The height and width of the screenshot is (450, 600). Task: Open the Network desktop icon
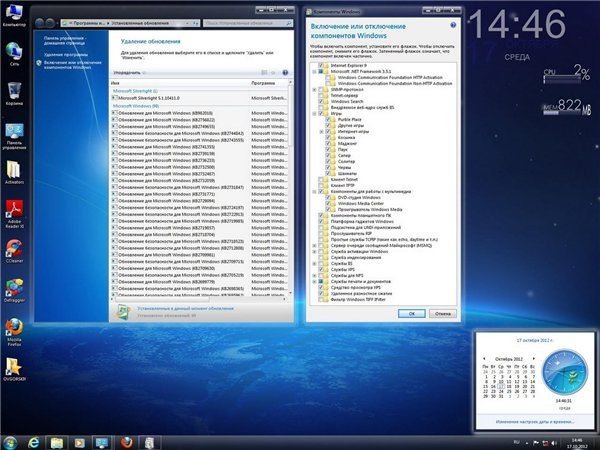(x=14, y=54)
